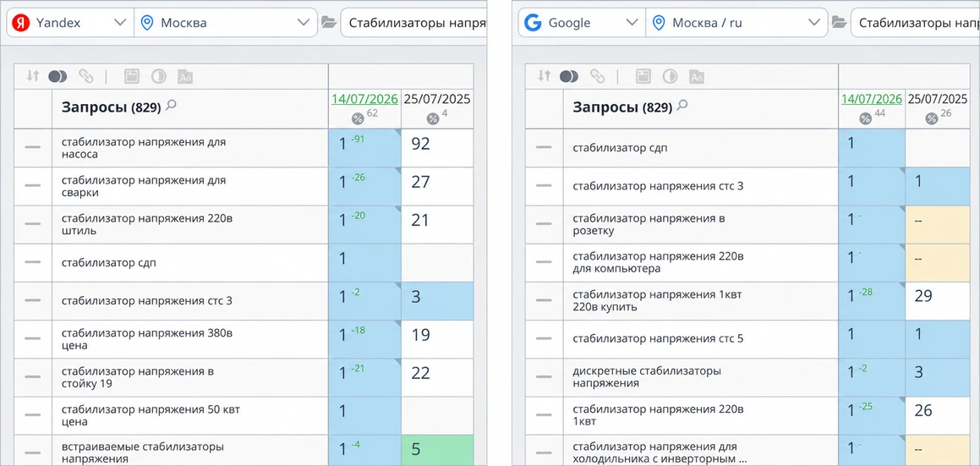Open the Москва region dropdown in Yandex panel
Viewport: 980px width, 466px height.
[x=226, y=23]
